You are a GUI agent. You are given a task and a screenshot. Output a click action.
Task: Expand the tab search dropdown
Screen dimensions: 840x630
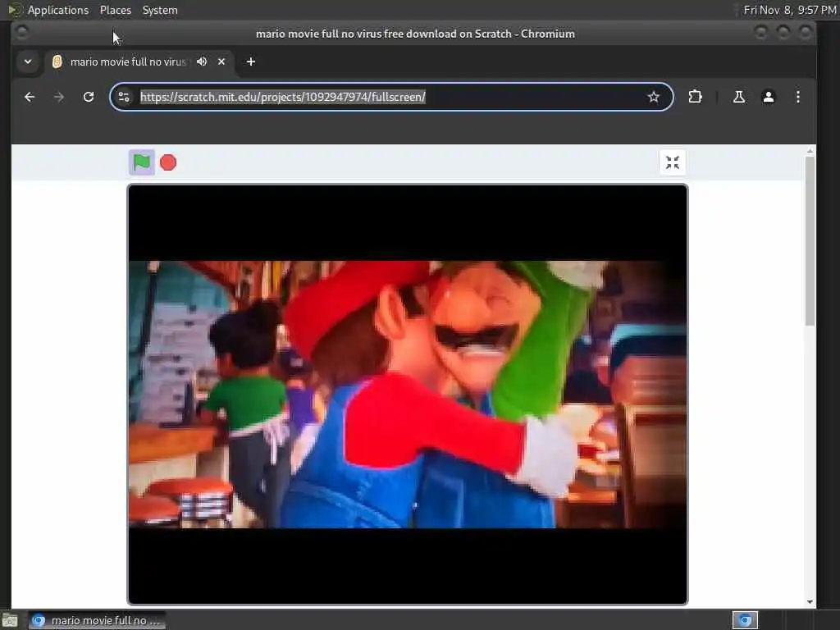(28, 62)
